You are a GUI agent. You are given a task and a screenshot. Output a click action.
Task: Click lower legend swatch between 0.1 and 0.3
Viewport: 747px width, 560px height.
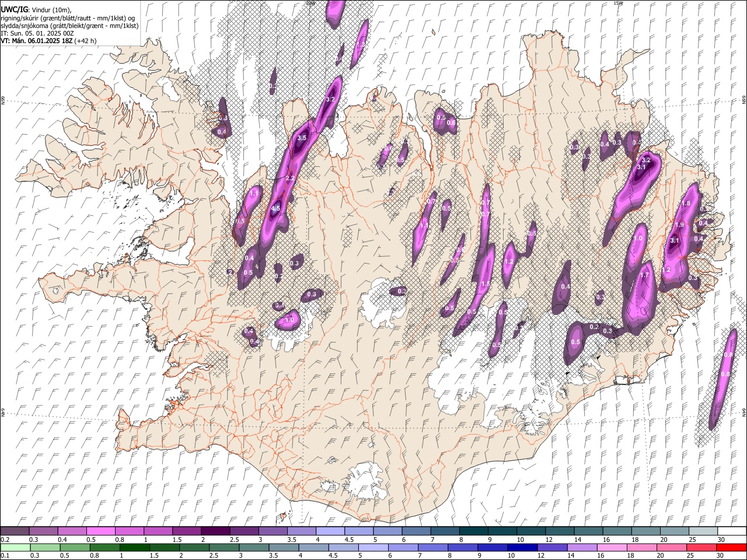15,547
